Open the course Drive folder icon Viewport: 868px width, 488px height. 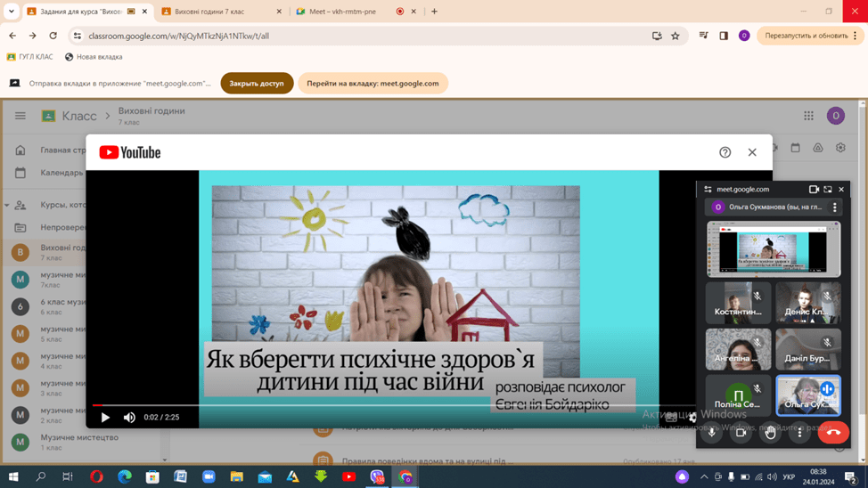point(817,148)
